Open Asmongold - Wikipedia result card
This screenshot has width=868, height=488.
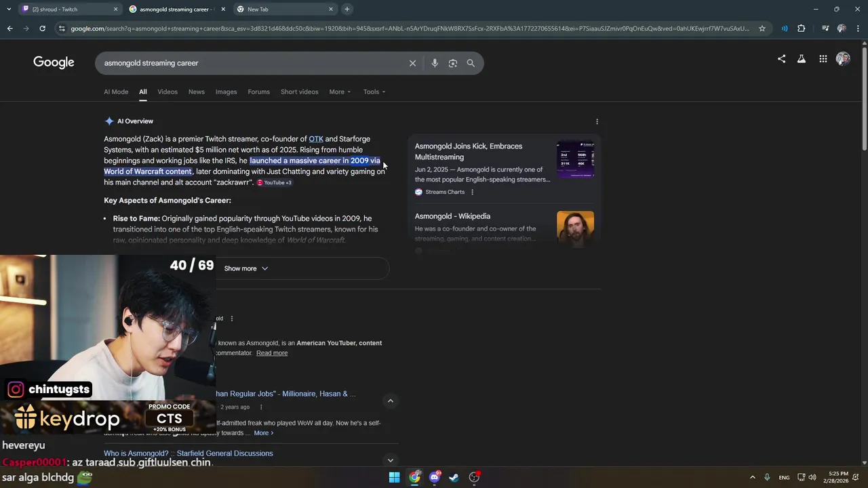(452, 216)
